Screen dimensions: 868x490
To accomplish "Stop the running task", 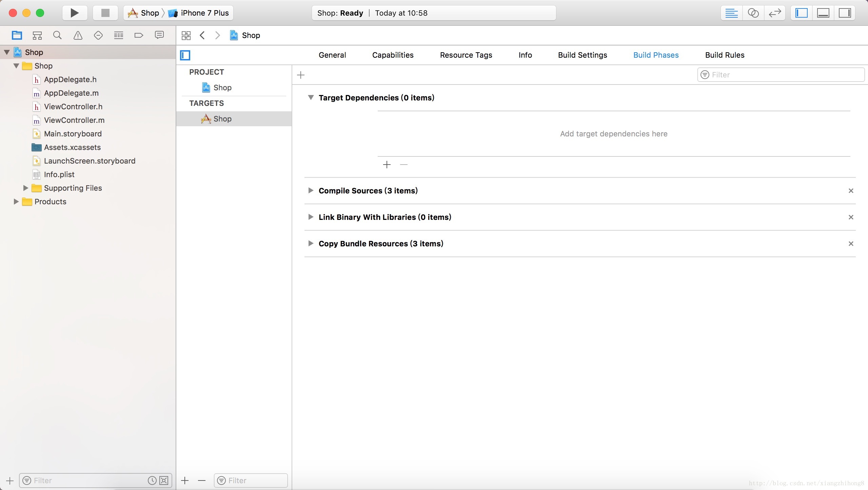I will 105,13.
